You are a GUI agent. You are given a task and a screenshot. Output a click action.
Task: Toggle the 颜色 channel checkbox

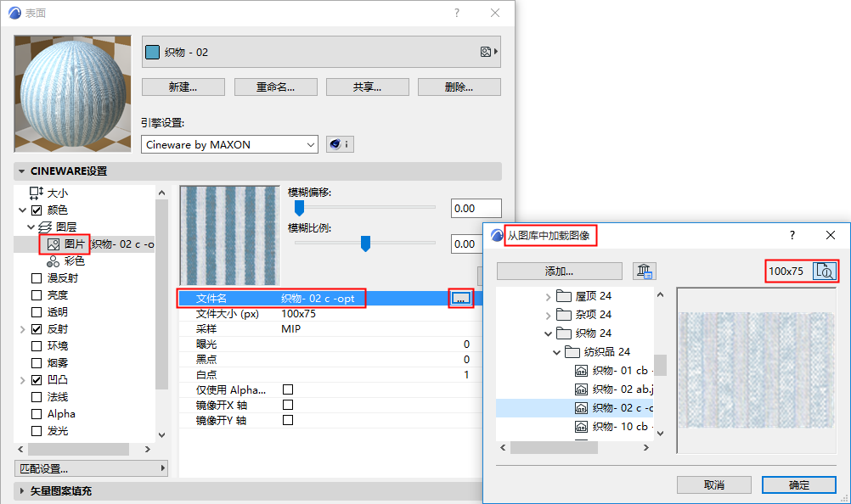pos(37,210)
